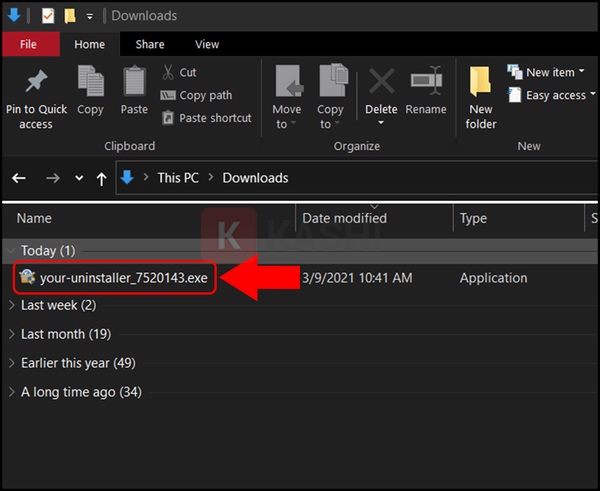This screenshot has width=600, height=491.
Task: Click the Pin to Quick access icon
Action: pyautogui.click(x=36, y=81)
